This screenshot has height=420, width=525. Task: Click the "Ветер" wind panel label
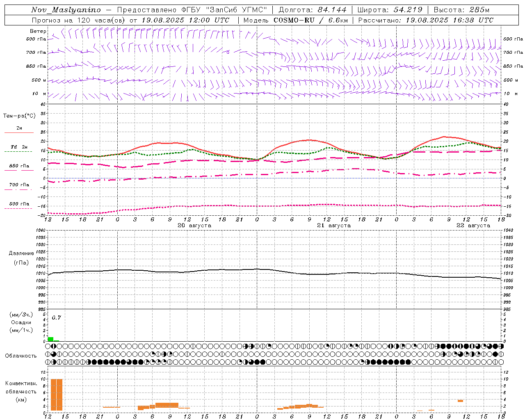coord(38,31)
